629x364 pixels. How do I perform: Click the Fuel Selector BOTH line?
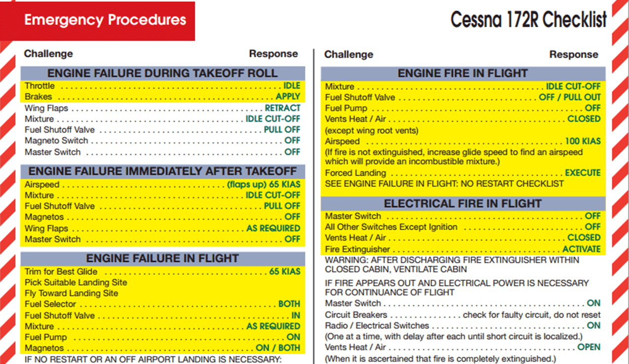162,304
